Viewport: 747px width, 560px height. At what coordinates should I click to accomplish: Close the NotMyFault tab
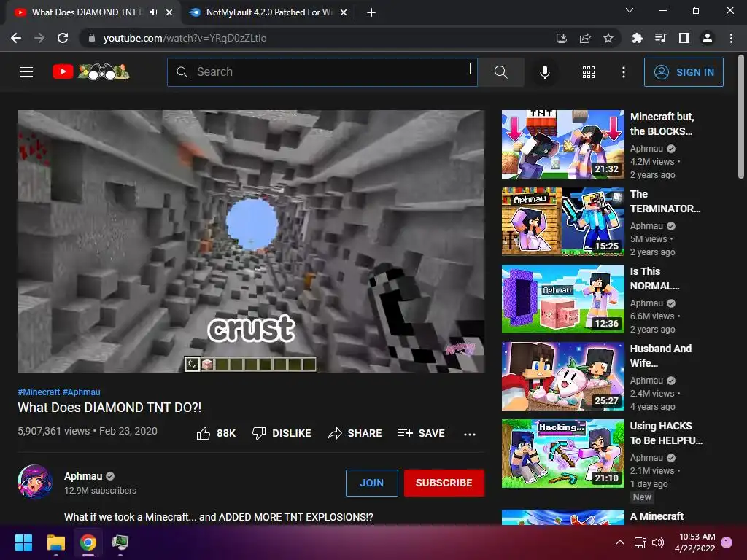click(x=344, y=13)
